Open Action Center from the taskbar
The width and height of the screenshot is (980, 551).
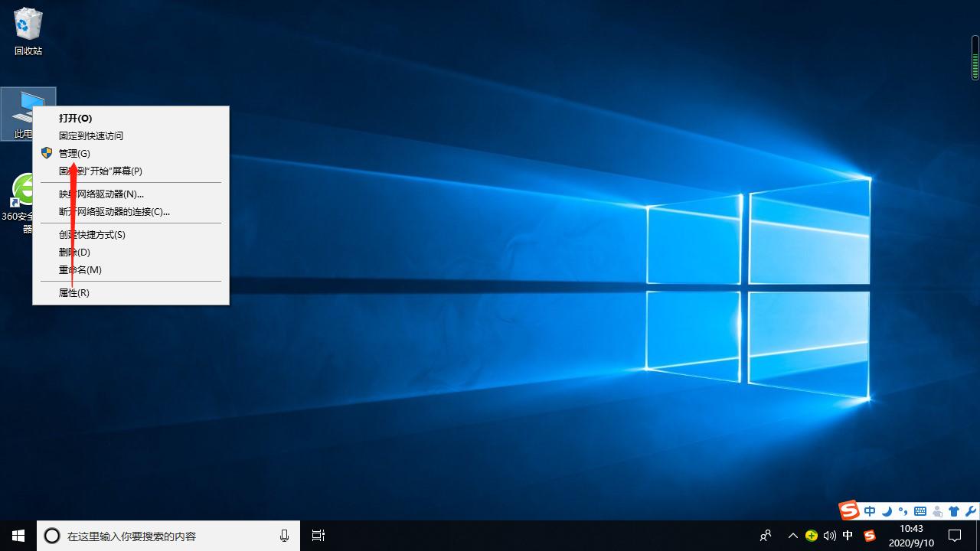point(955,536)
